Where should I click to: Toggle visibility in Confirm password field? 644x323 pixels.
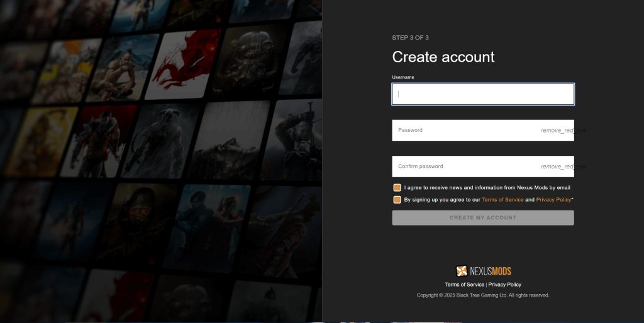(563, 167)
